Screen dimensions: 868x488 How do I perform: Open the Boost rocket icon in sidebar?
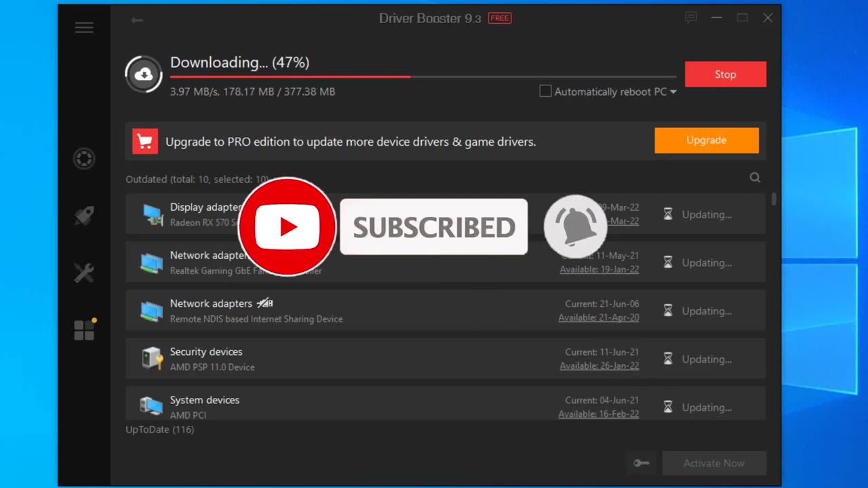pyautogui.click(x=84, y=216)
